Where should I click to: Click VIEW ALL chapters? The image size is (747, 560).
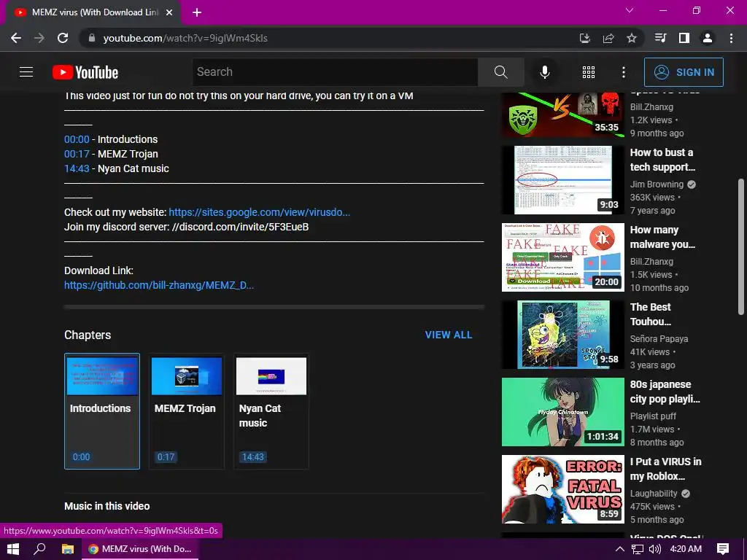[x=449, y=335]
